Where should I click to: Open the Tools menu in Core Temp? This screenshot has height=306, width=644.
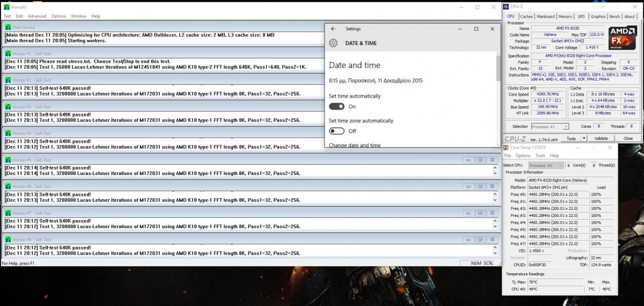pyautogui.click(x=540, y=156)
